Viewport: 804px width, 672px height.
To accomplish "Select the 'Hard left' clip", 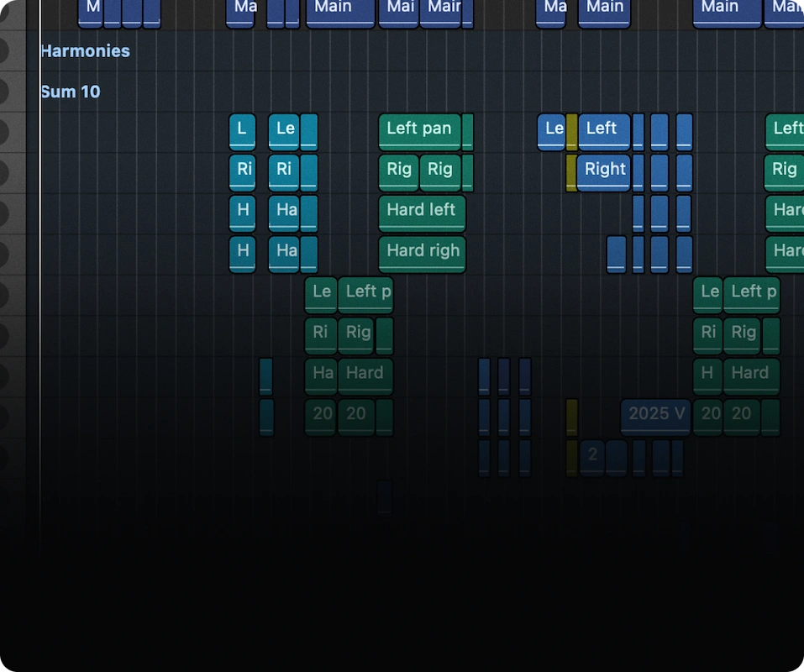I will [421, 212].
